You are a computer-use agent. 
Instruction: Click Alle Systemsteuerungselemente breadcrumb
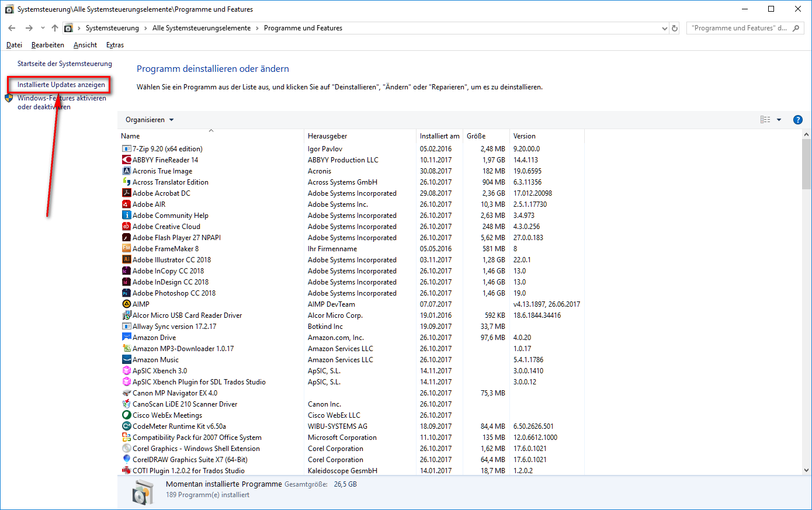pos(202,28)
